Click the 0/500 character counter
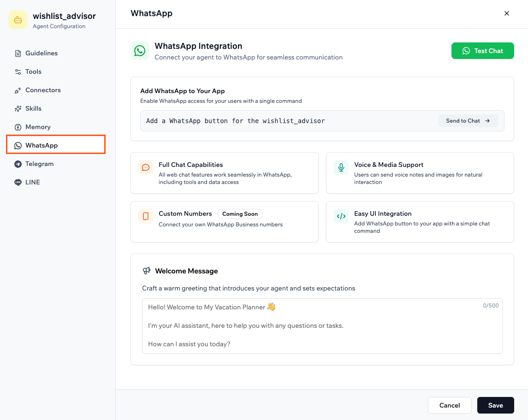528x420 pixels. (x=491, y=306)
